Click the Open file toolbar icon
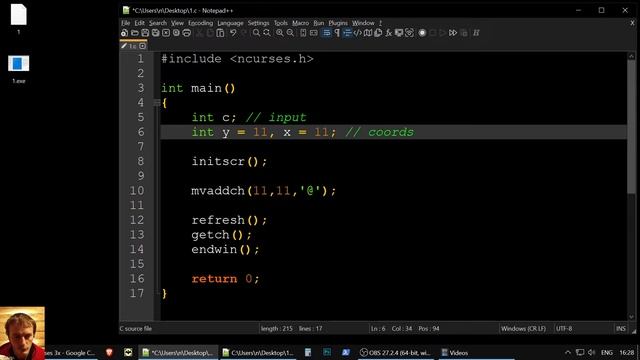The width and height of the screenshot is (640, 360). click(135, 33)
